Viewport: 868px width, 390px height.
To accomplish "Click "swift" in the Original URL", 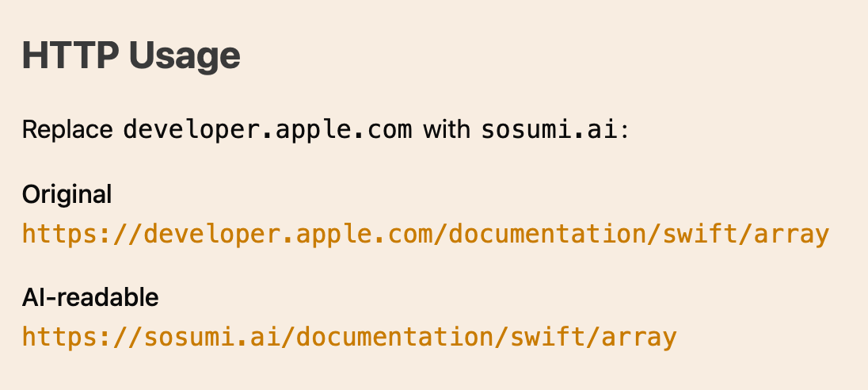I will (700, 235).
